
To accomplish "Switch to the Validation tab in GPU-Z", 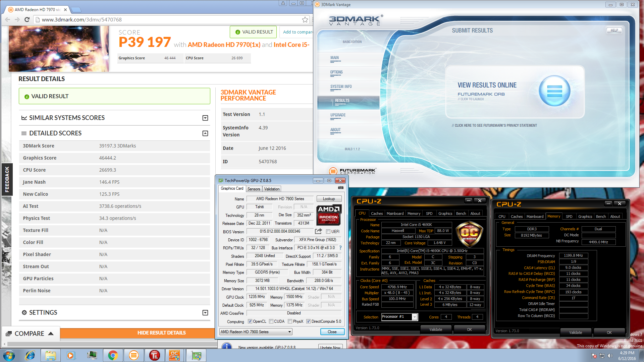I will [x=272, y=189].
